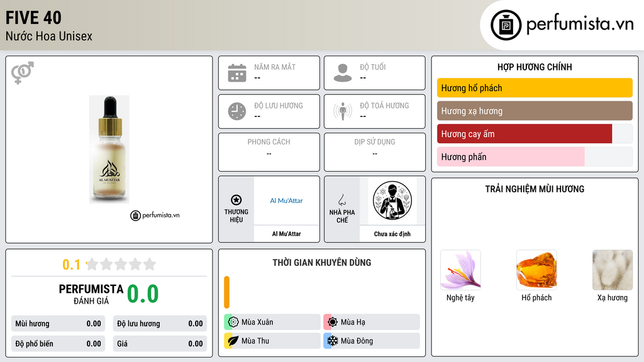Click the Trải nghiệm mùi hương heading
The width and height of the screenshot is (644, 362).
pyautogui.click(x=535, y=189)
